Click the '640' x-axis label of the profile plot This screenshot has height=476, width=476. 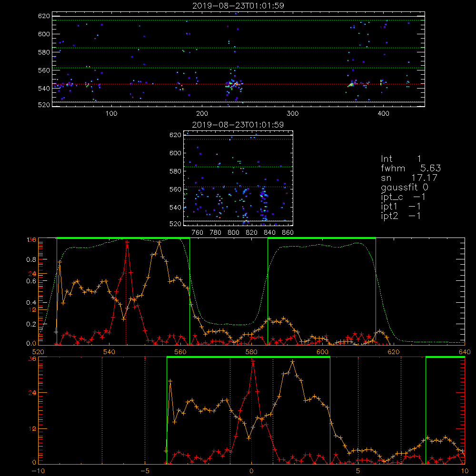point(465,352)
